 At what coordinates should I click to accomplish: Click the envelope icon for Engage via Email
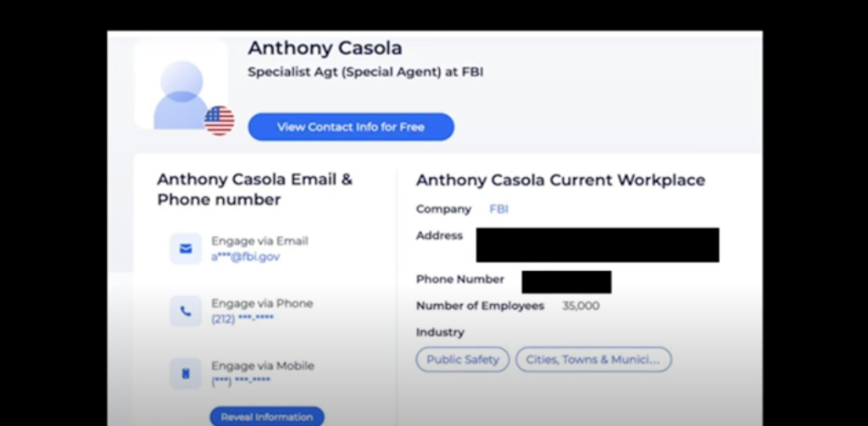click(186, 249)
